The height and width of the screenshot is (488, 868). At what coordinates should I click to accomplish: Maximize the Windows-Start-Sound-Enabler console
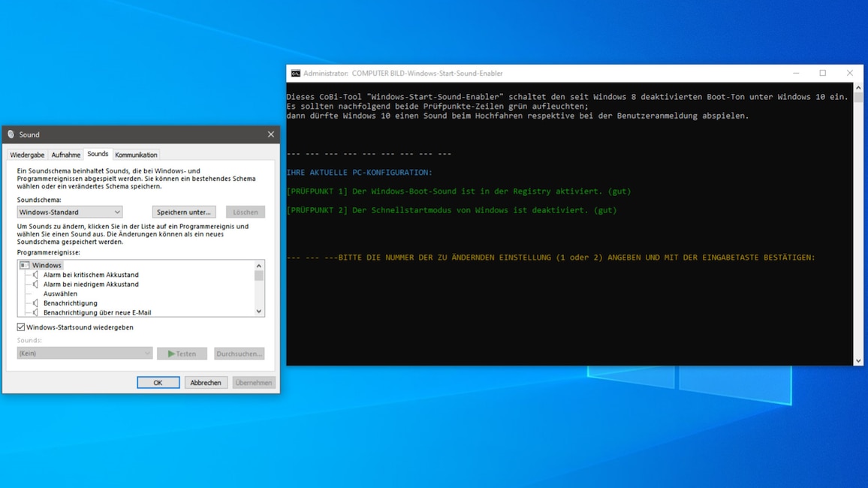(823, 73)
